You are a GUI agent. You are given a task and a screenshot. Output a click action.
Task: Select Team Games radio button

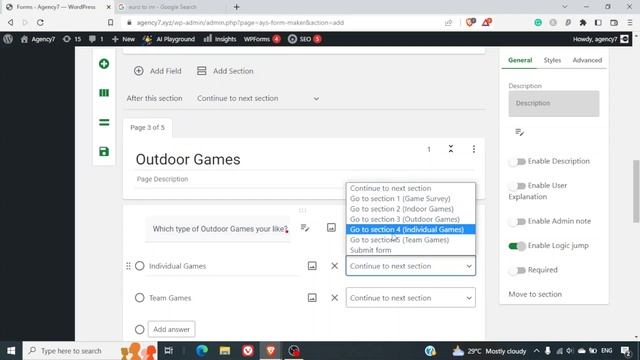click(x=140, y=298)
